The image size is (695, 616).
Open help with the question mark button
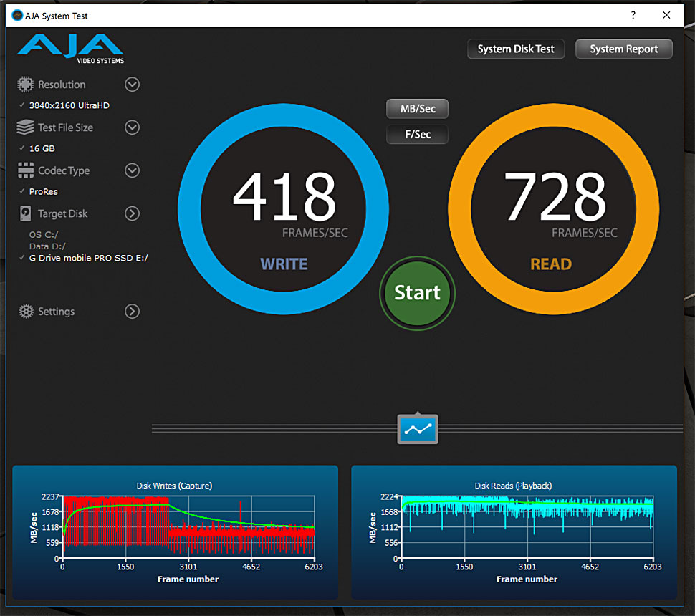tap(633, 16)
